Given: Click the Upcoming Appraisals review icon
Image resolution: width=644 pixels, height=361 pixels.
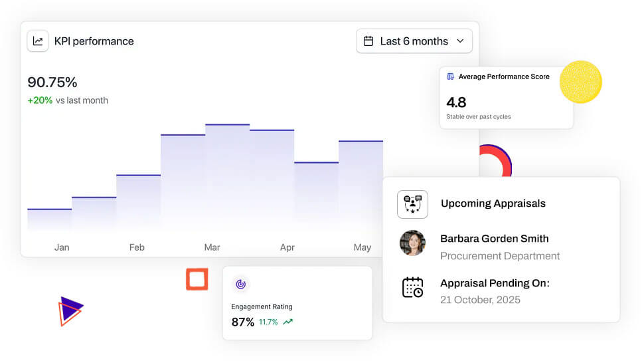Looking at the screenshot, I should click(412, 204).
